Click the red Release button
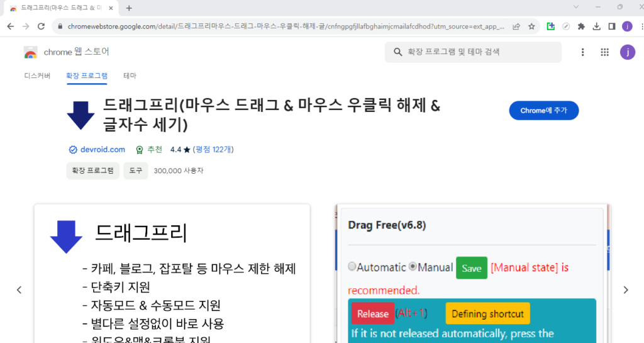 [x=372, y=314]
